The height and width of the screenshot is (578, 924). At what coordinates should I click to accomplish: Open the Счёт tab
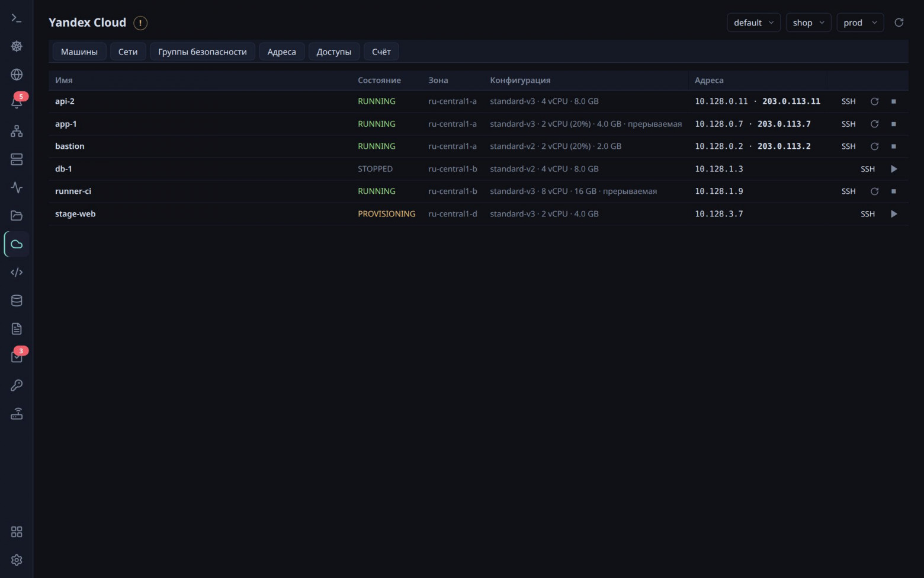click(x=381, y=52)
